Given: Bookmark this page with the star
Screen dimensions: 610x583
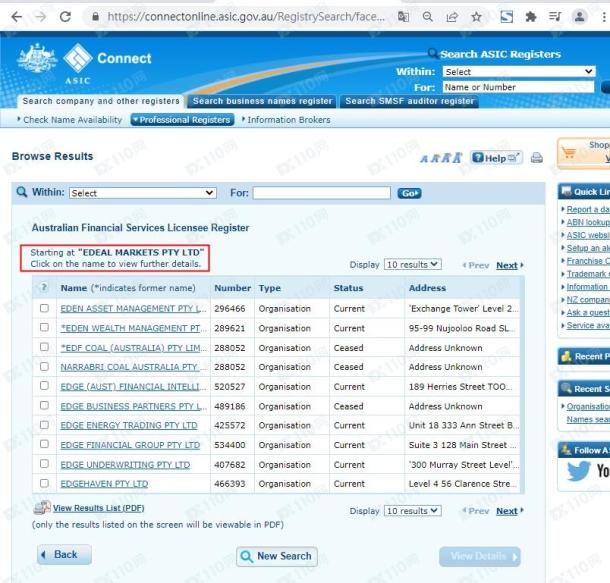Looking at the screenshot, I should (476, 17).
